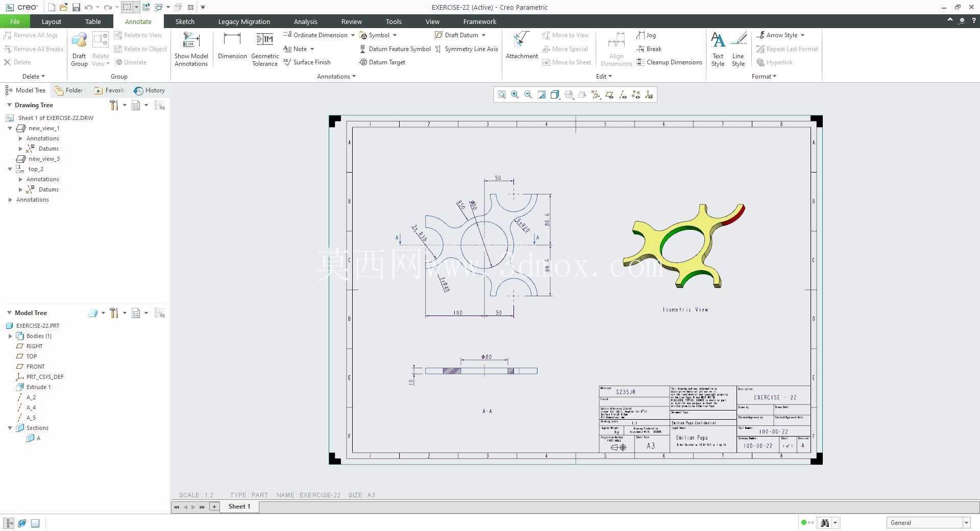Click the Repaint icon in graphics toolbar
The image size is (980, 531).
(x=542, y=94)
